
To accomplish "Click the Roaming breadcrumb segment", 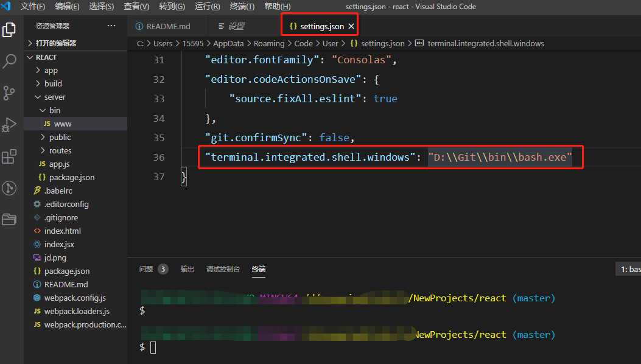I will (268, 43).
